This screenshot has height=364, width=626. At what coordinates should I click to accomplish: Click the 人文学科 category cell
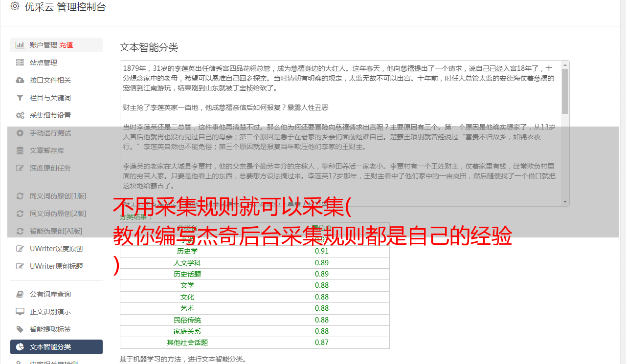187,263
